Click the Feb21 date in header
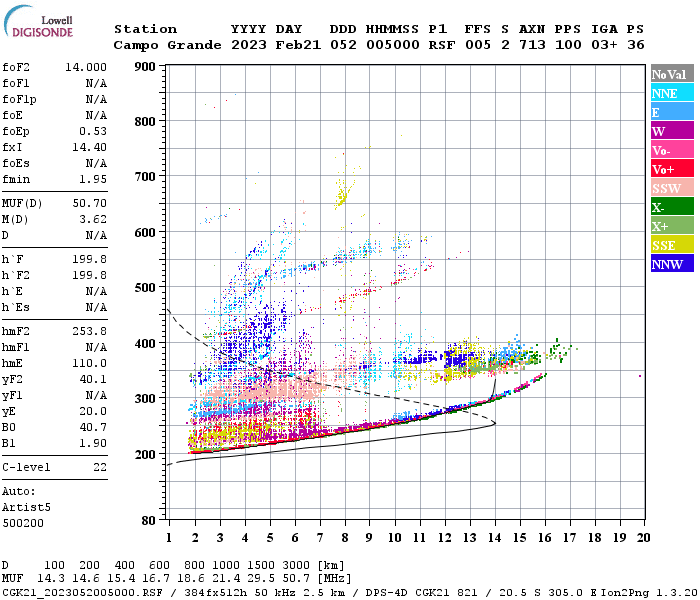The height and width of the screenshot is (600, 700). [298, 45]
